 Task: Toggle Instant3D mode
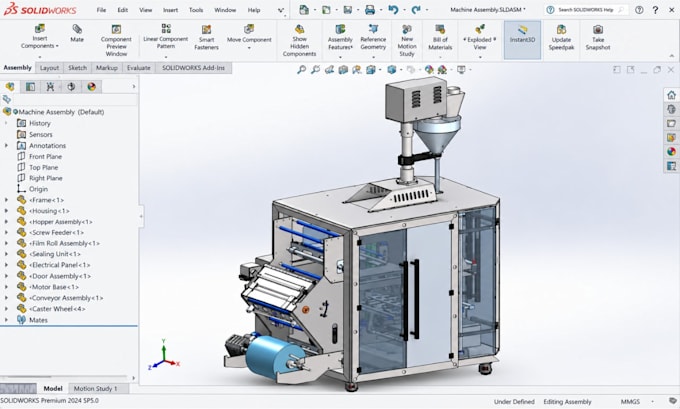(x=522, y=39)
